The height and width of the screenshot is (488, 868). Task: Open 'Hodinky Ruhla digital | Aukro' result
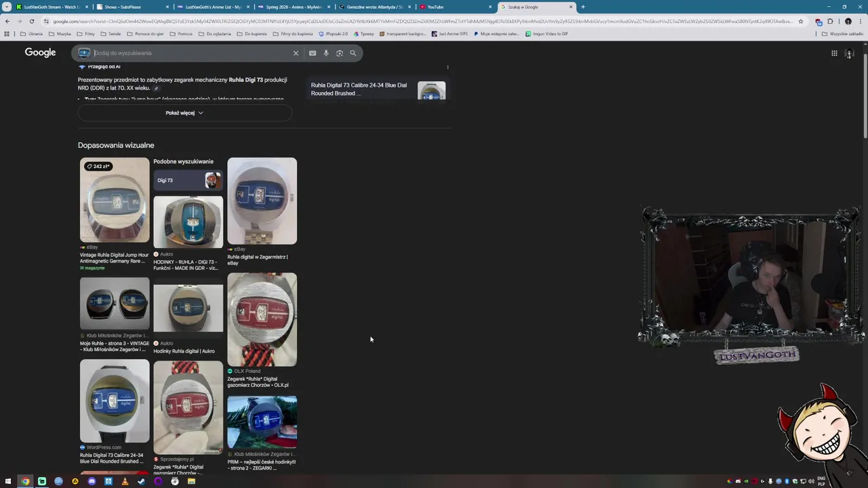(x=184, y=351)
